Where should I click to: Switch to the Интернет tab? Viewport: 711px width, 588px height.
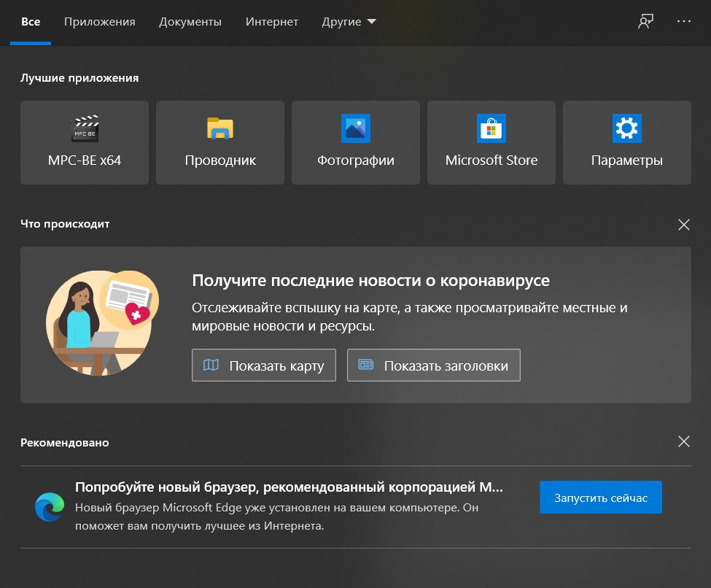pos(272,22)
